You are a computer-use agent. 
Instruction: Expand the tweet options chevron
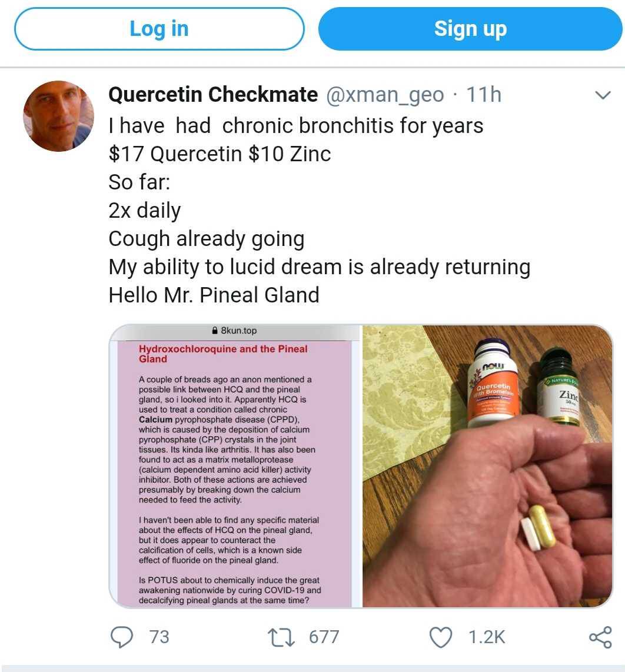pos(603,95)
